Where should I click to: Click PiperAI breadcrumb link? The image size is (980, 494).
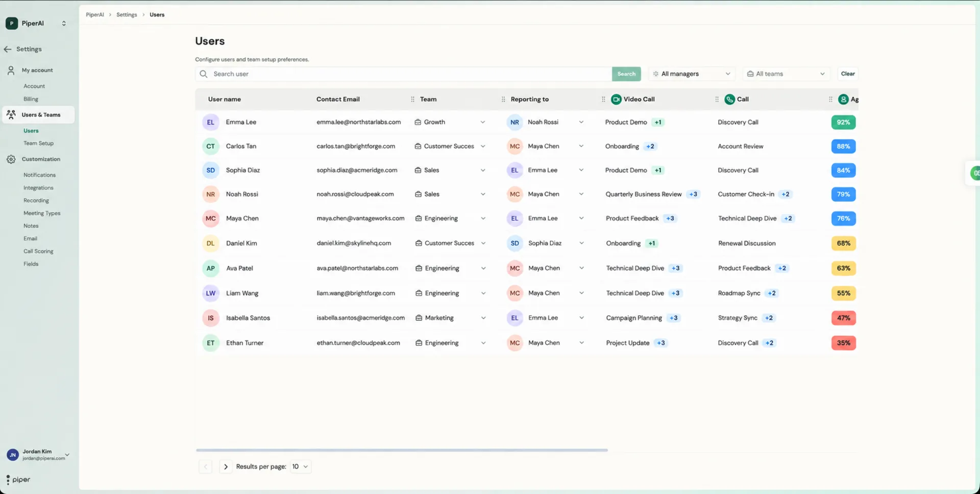tap(94, 15)
